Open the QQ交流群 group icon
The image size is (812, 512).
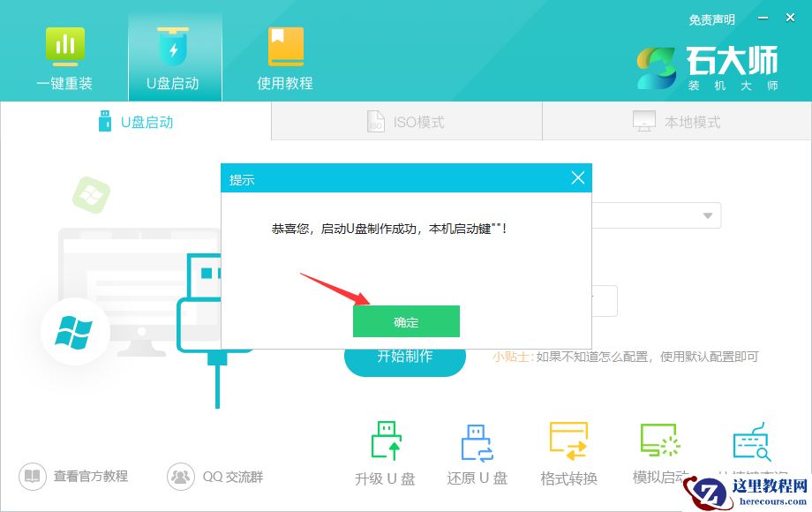pos(181,477)
